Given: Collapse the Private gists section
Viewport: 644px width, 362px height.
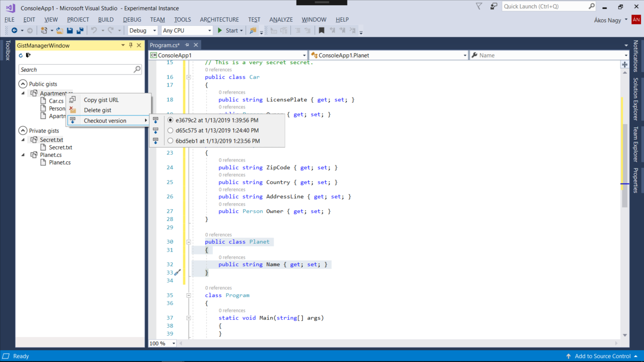Looking at the screenshot, I should (x=22, y=131).
